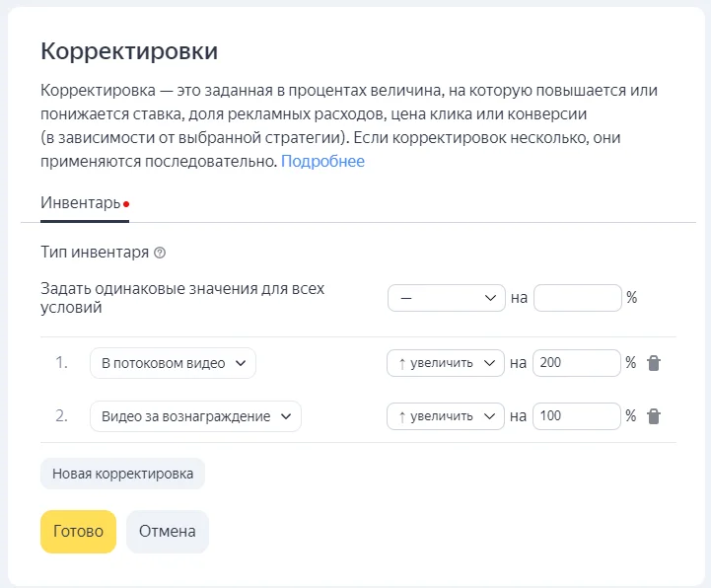Open the «В потоковом видео» inventory dropdown
Viewport: 711px width, 588px height.
click(173, 363)
